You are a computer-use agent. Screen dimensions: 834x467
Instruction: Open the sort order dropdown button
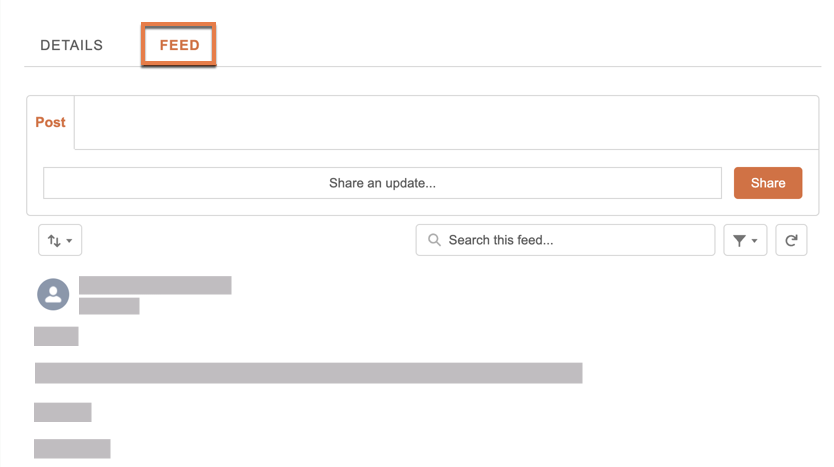[x=60, y=240]
